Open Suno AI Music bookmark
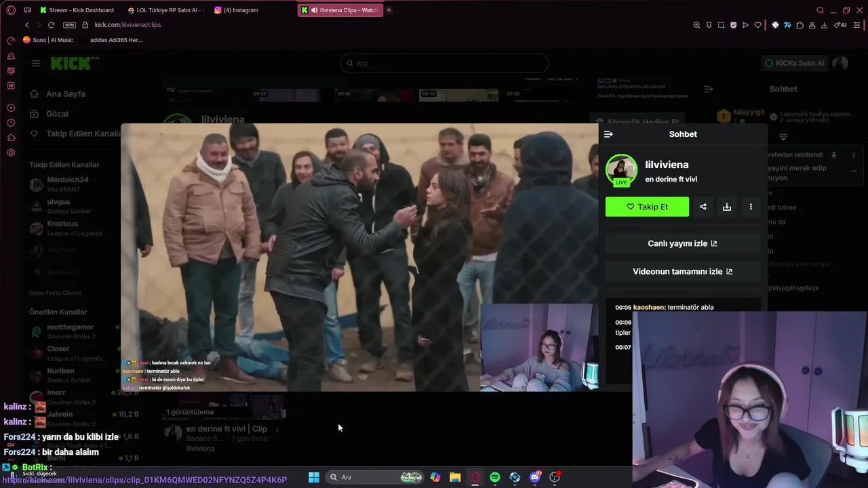Screen dimensions: 868x488 click(48, 40)
